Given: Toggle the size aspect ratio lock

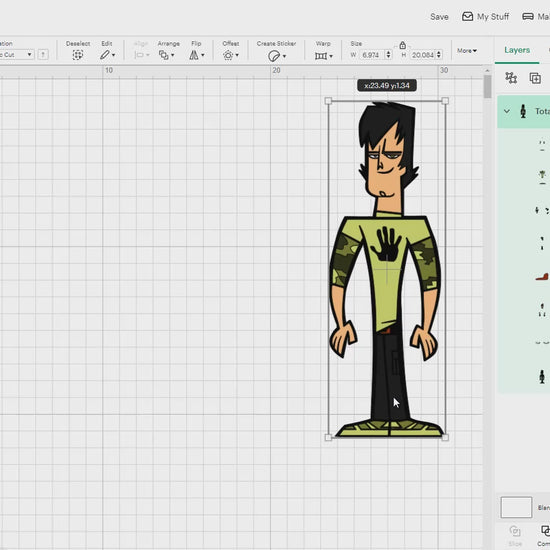Looking at the screenshot, I should (402, 45).
